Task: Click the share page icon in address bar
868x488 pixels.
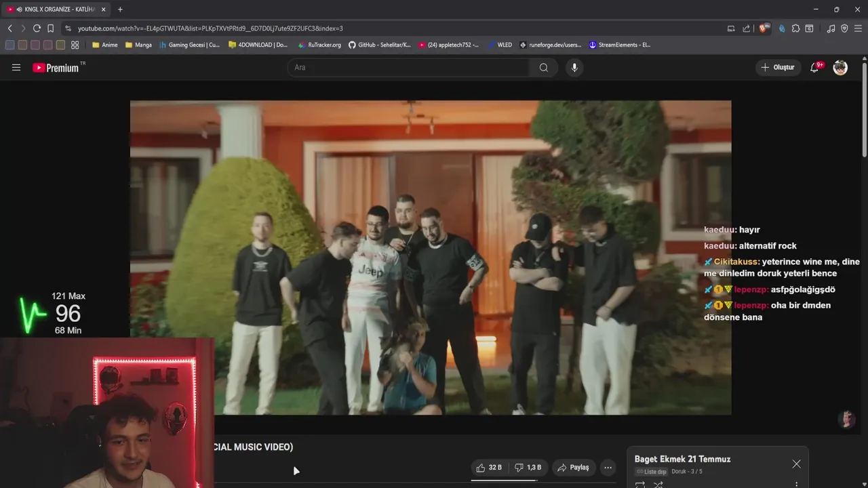Action: pos(747,28)
